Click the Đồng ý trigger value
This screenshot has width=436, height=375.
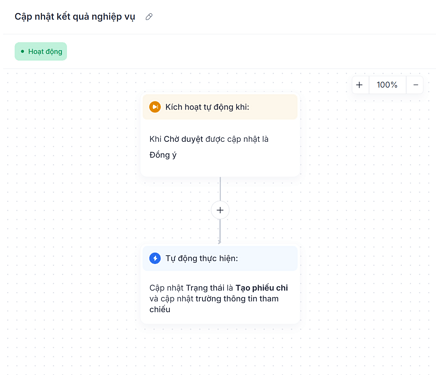tap(163, 155)
